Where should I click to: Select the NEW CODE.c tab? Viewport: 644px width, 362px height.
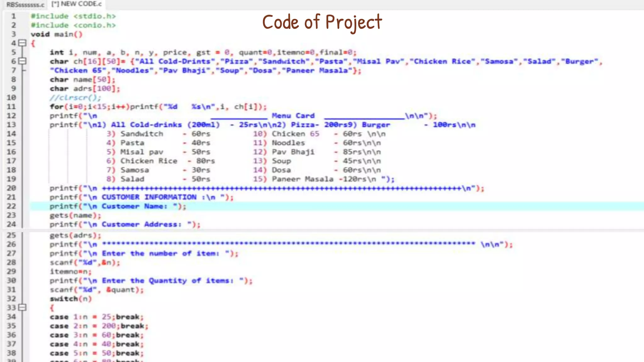tap(77, 4)
